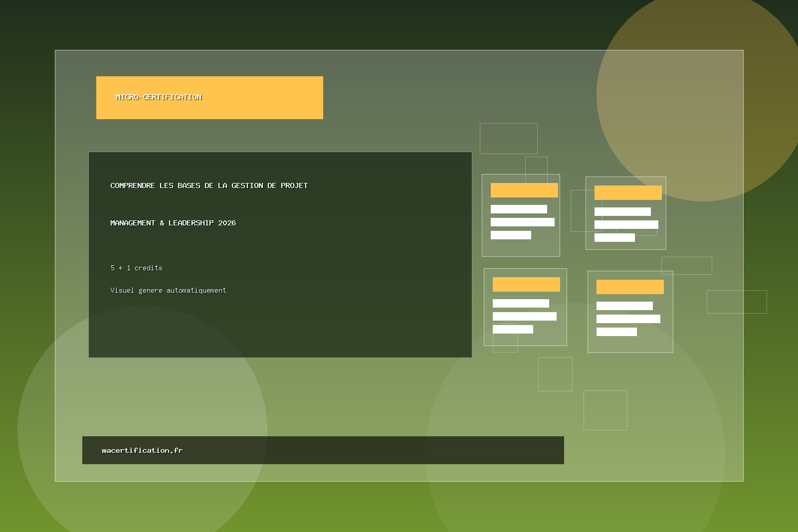798x532 pixels.
Task: Click the outlined rectangle at the far right edge
Action: 736,302
